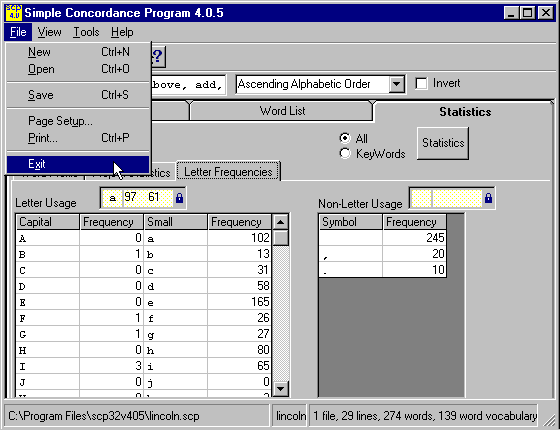This screenshot has height=431, width=560.
Task: Click the resize grip in status bar corner
Action: 549,421
